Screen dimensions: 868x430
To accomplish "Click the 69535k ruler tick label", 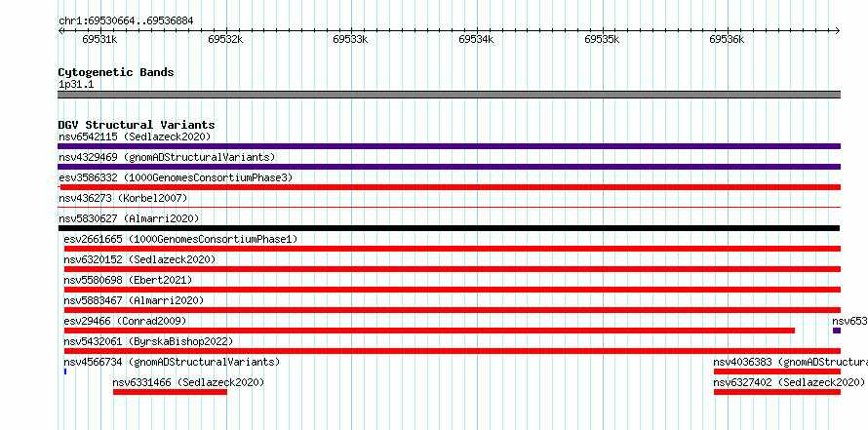I will tap(602, 39).
